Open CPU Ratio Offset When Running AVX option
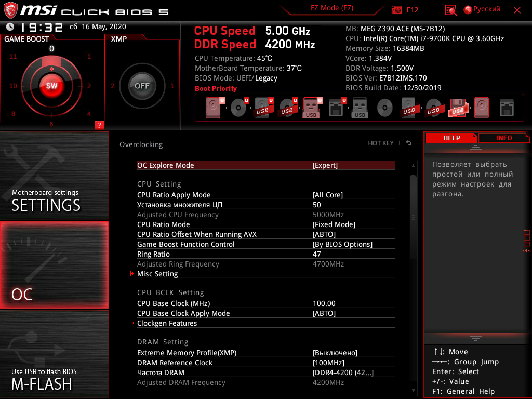Viewport: 532px width, 399px height. (266, 234)
